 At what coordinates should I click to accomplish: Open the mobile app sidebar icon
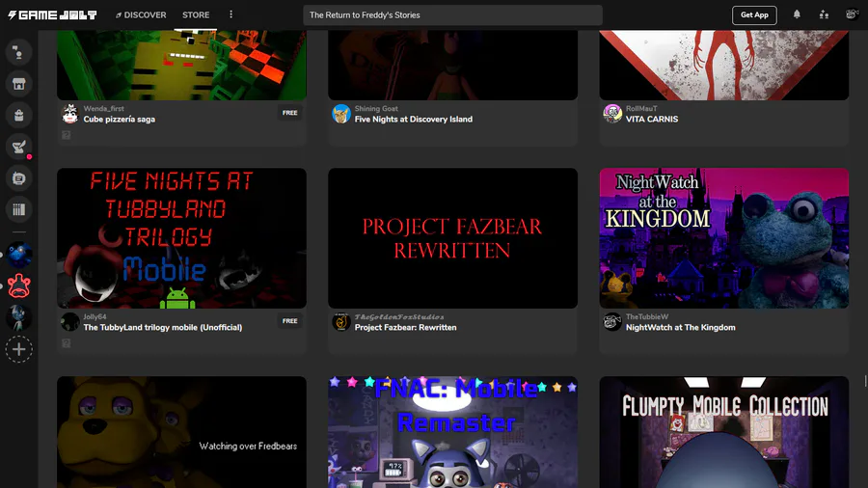point(19,178)
